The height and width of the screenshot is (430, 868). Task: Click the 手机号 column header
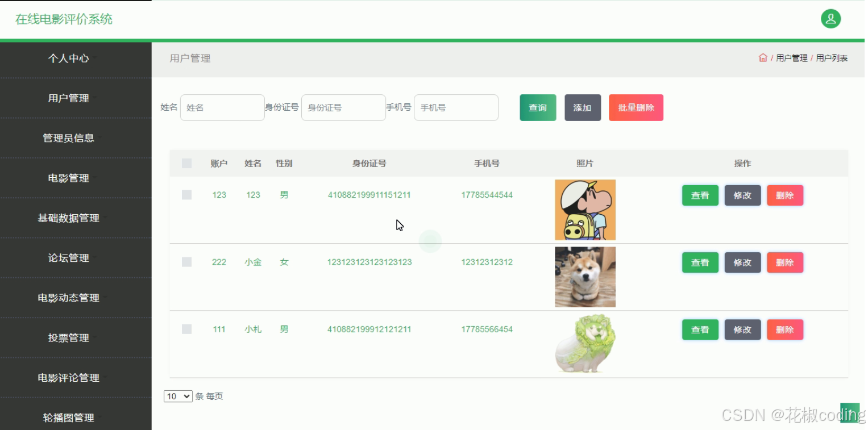point(487,164)
